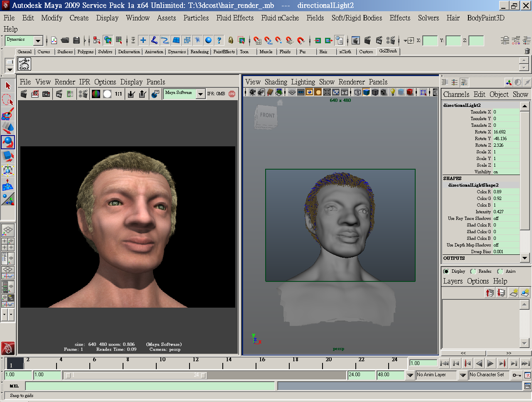
Task: Switch to the Rendering shelf tab
Action: tap(199, 52)
